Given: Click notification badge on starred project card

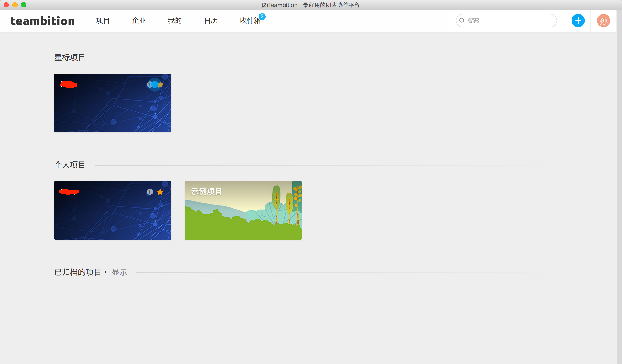Looking at the screenshot, I should 149,85.
